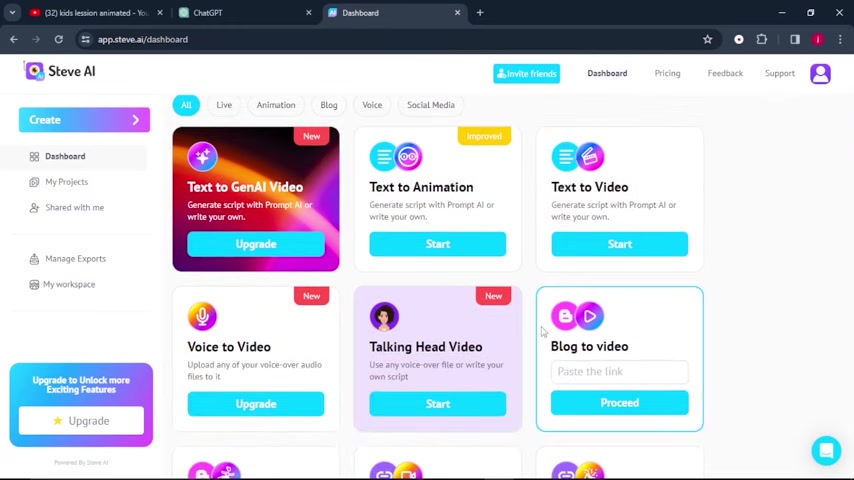Open the Chrome profile icon
This screenshot has height=480, width=854.
point(818,39)
